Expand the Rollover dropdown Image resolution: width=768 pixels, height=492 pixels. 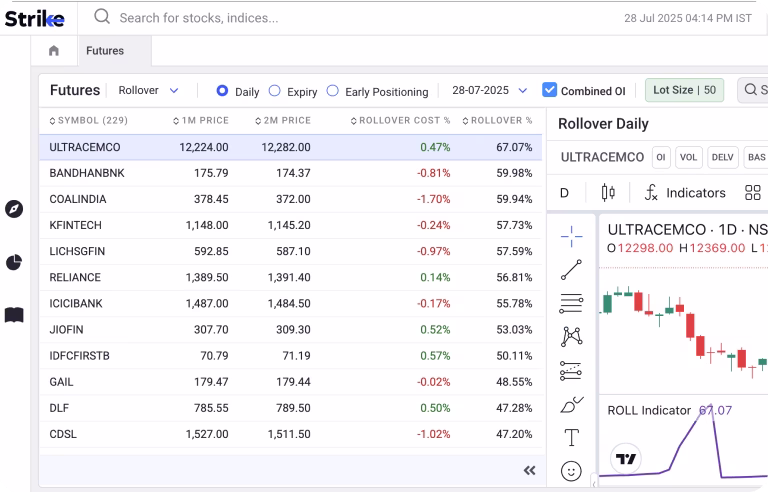point(148,90)
